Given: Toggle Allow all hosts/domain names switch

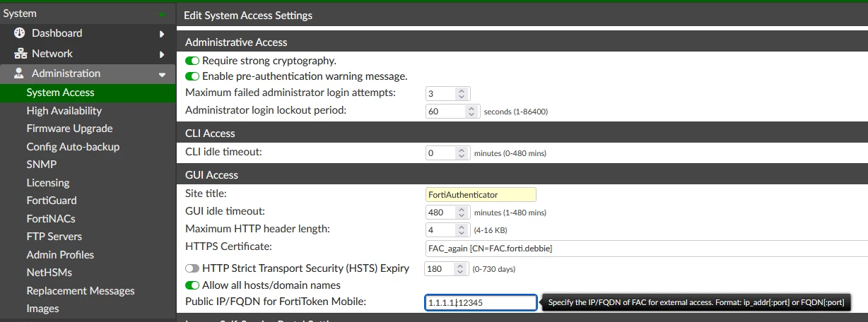Looking at the screenshot, I should (x=192, y=285).
